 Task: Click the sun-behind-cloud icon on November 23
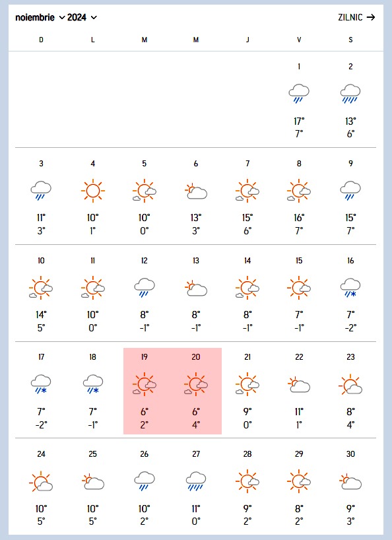[x=350, y=385]
